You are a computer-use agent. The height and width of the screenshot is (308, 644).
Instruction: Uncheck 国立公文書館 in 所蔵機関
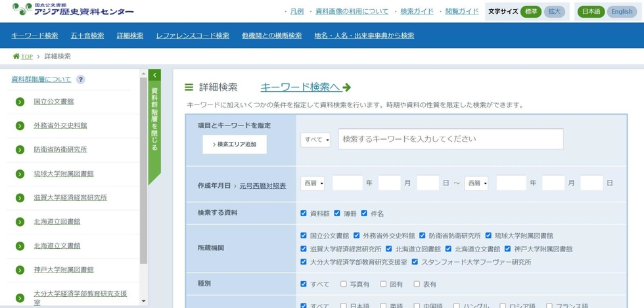tap(304, 236)
